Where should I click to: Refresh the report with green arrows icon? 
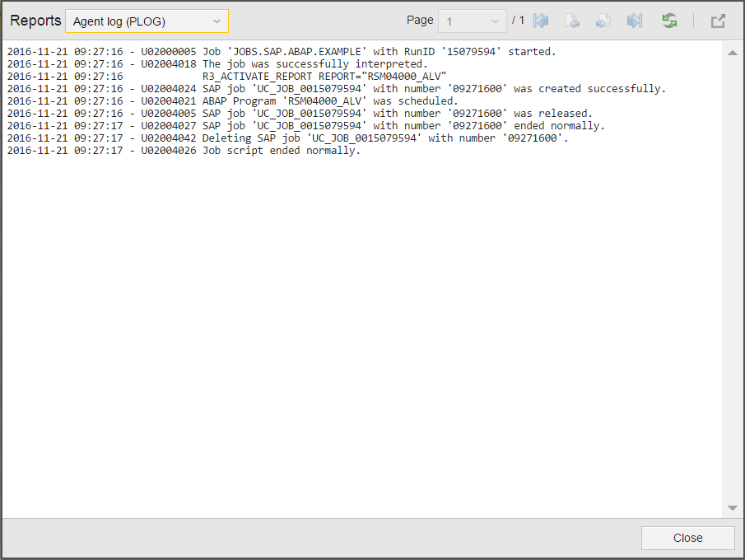tap(669, 21)
